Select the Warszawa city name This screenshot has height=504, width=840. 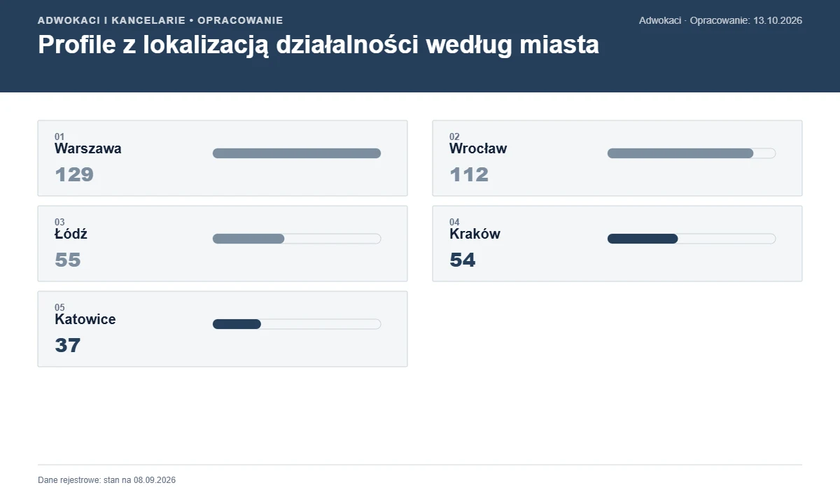coord(88,148)
